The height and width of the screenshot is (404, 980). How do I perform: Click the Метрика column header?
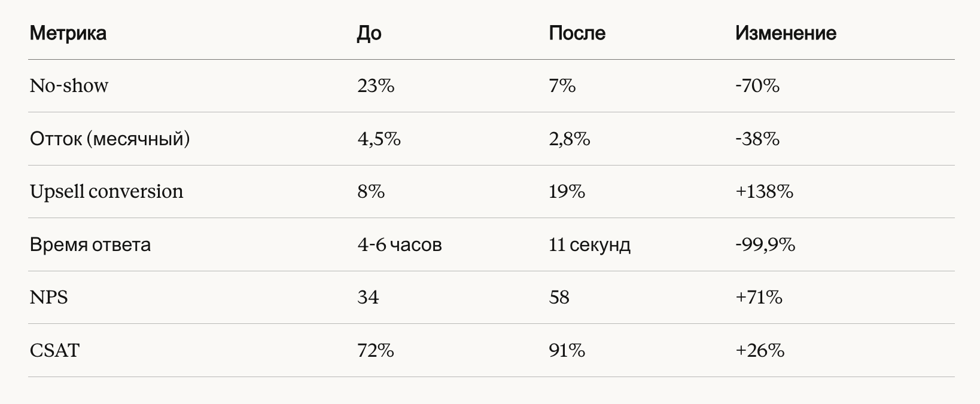click(68, 33)
